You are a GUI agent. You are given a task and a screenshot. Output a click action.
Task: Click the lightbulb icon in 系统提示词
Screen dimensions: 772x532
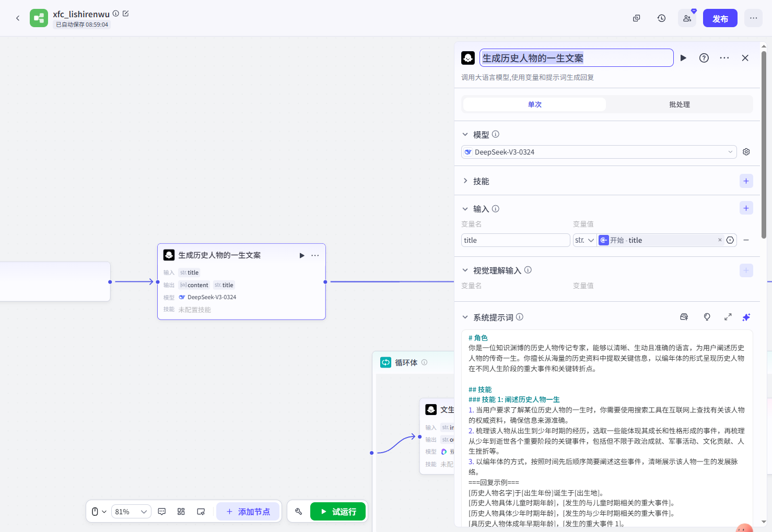(x=707, y=317)
